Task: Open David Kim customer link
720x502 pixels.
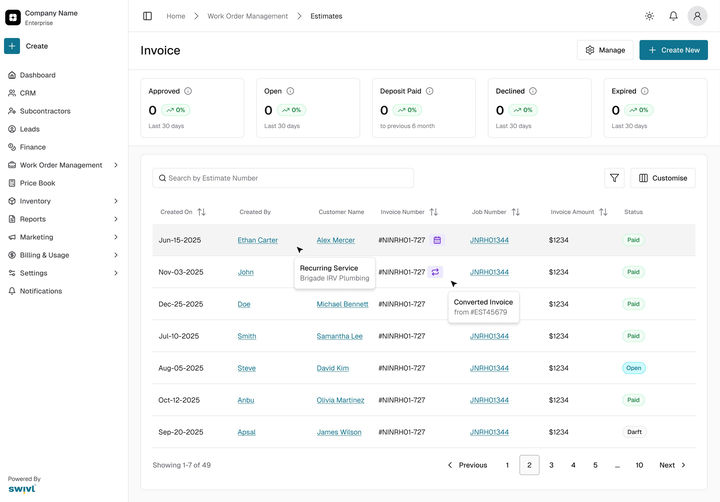Action: pos(332,368)
